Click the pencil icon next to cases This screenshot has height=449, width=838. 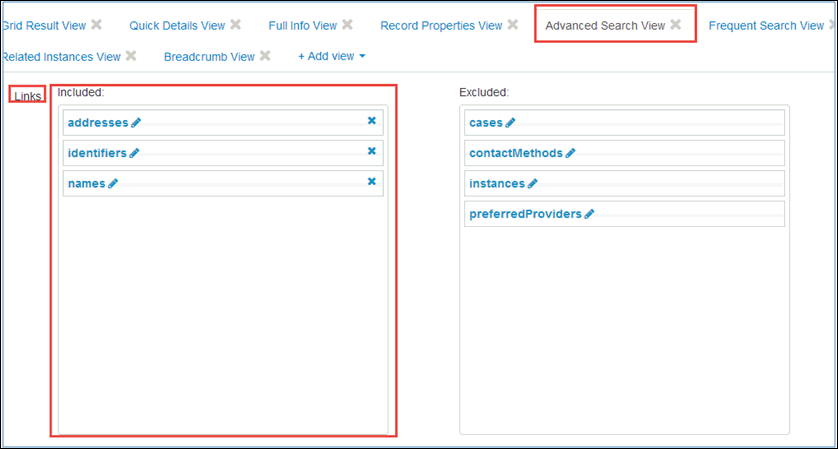[510, 122]
